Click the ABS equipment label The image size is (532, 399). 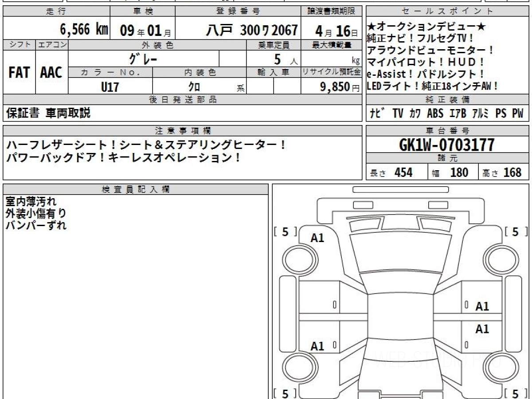click(x=435, y=113)
